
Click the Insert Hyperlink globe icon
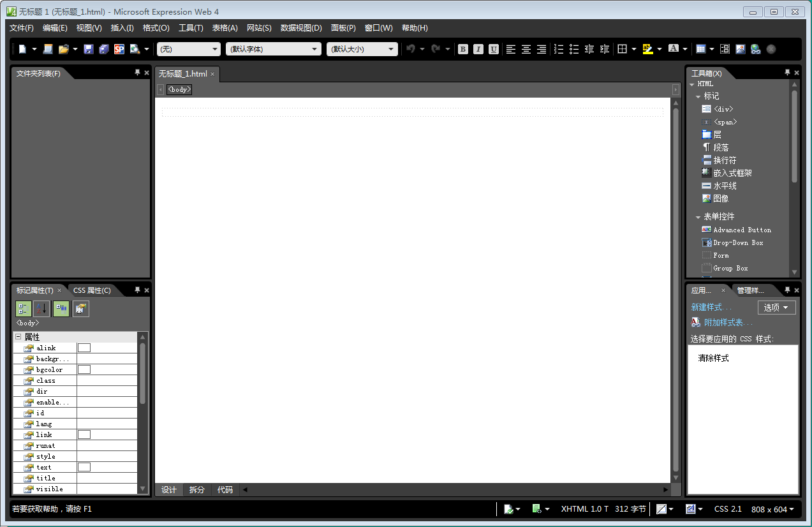pos(756,49)
